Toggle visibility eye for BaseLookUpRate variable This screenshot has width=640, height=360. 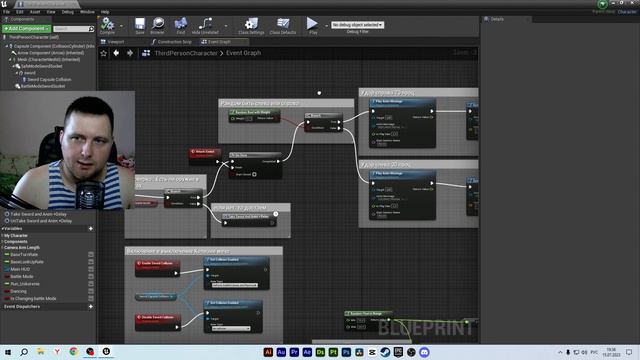[x=91, y=262]
